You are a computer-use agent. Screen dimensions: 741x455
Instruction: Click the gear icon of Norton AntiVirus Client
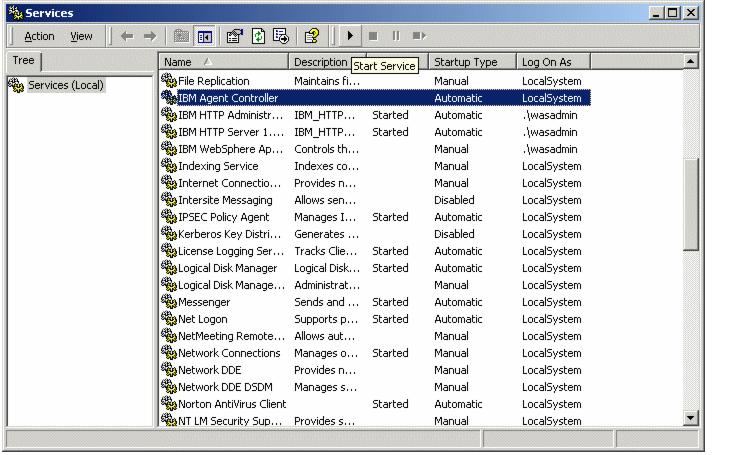[169, 404]
